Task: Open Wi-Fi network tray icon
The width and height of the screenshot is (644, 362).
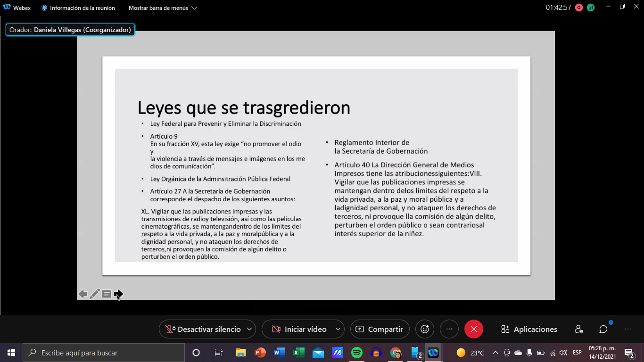Action: [x=553, y=353]
